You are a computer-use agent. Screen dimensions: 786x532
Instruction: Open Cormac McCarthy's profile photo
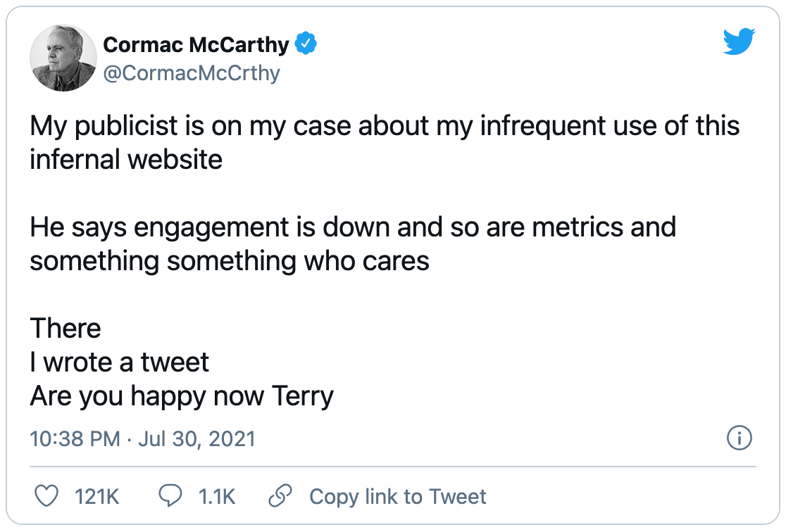(63, 58)
